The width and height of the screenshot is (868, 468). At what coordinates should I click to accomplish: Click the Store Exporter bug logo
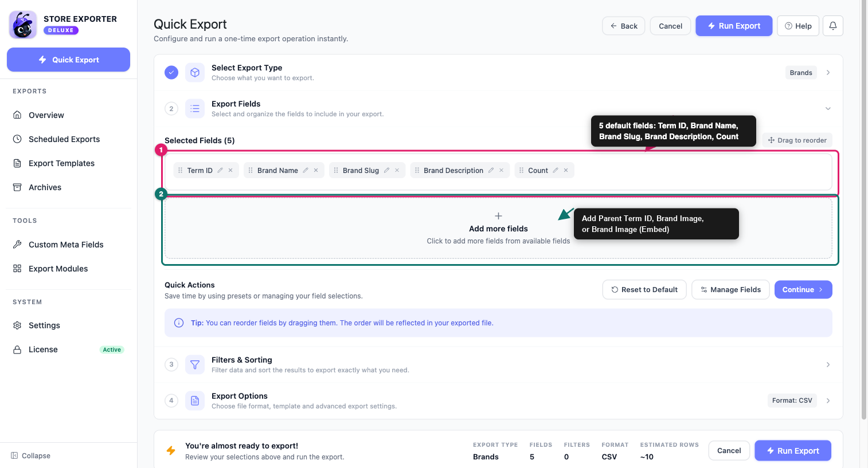[x=23, y=25]
